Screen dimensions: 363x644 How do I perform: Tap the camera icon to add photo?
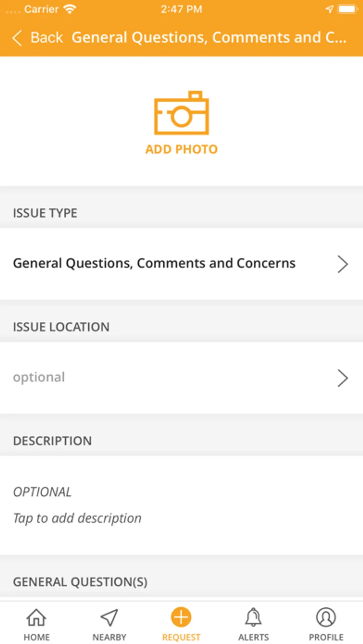pyautogui.click(x=181, y=113)
